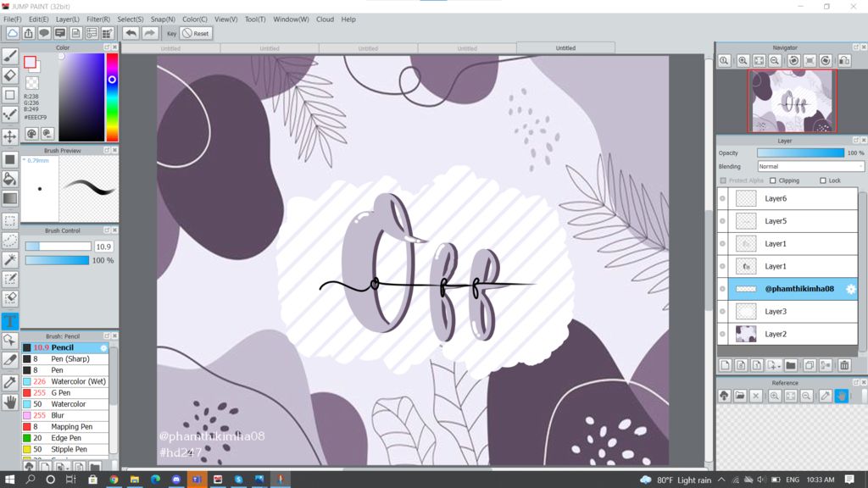Image resolution: width=868 pixels, height=488 pixels.
Task: Hide Layer5 visibility
Action: point(722,221)
